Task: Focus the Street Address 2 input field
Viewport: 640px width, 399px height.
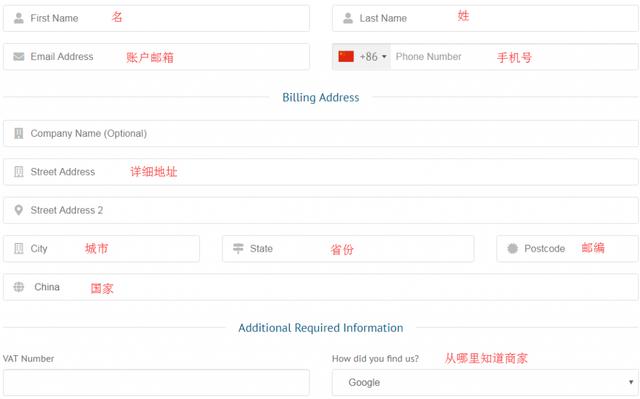Action: pyautogui.click(x=320, y=210)
